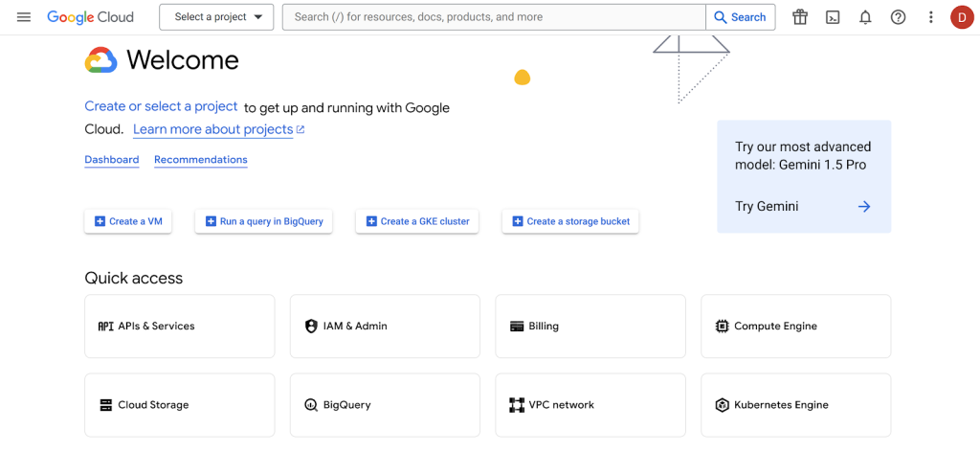Click the gift free trial icon
Screen dimensions: 980x452
tap(800, 17)
